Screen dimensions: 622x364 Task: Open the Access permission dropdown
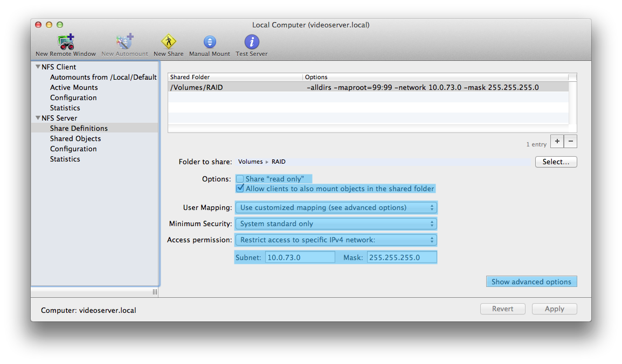point(336,240)
